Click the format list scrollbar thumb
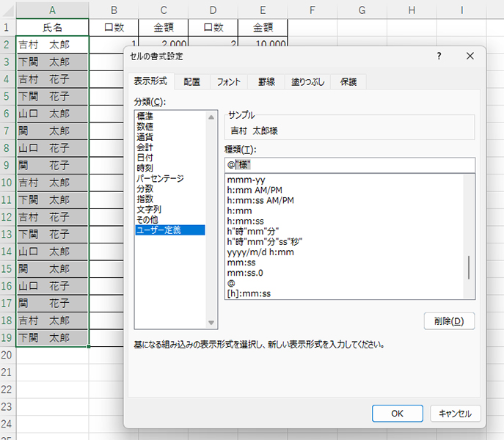Screen dimensions: 504x440 pyautogui.click(x=469, y=268)
